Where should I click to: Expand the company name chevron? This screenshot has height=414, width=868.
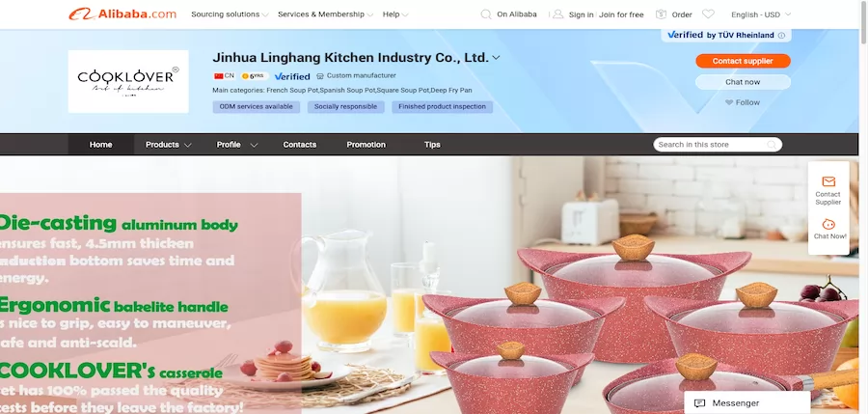tap(496, 58)
